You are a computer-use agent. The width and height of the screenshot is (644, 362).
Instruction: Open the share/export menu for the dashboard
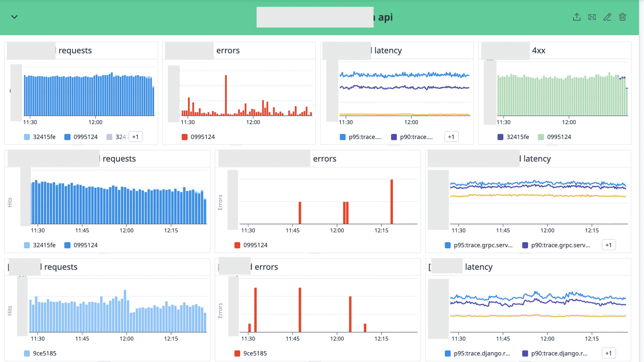(x=577, y=17)
